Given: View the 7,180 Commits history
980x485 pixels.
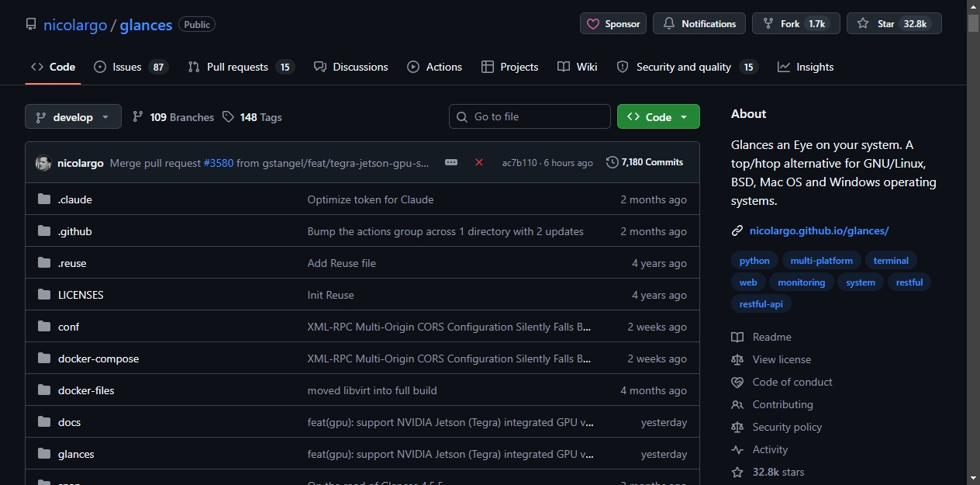Looking at the screenshot, I should [x=645, y=162].
